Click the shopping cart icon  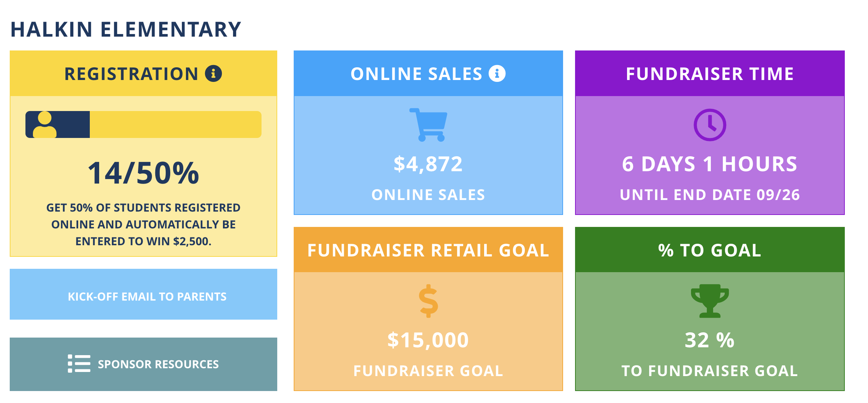(428, 125)
